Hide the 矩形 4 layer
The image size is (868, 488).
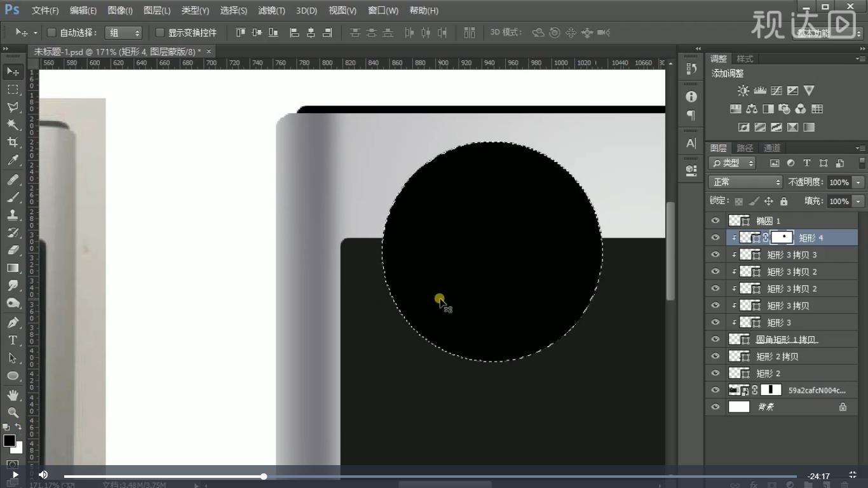pos(715,238)
